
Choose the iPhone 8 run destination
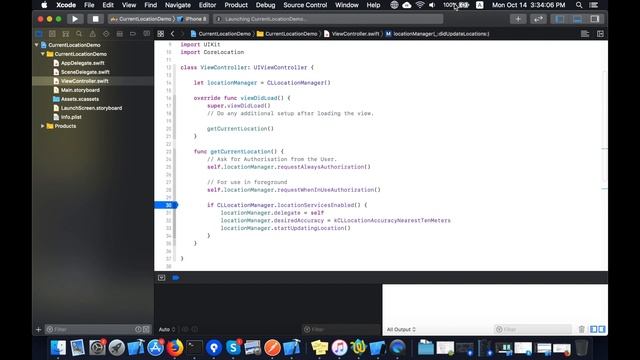pos(193,19)
